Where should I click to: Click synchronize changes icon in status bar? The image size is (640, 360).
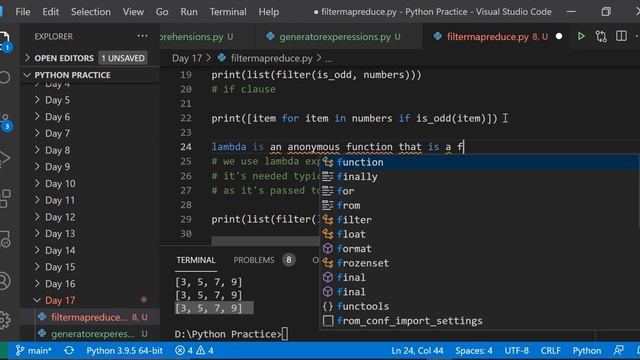pos(69,351)
